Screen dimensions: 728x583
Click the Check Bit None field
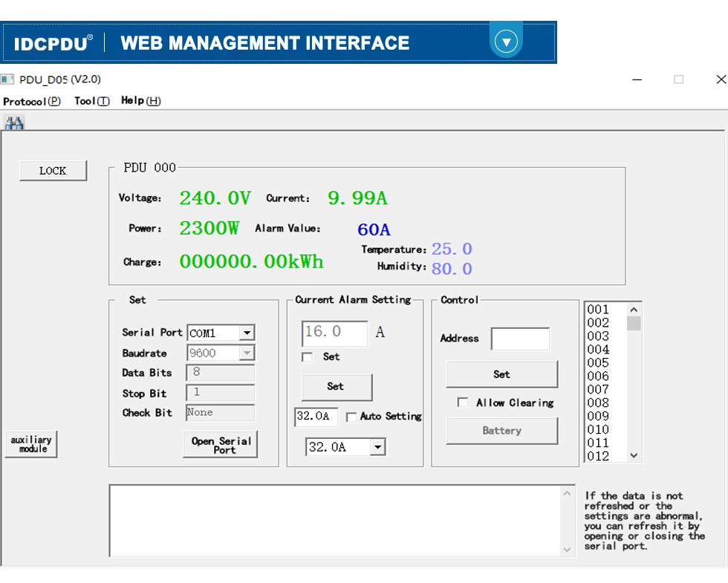click(x=221, y=413)
